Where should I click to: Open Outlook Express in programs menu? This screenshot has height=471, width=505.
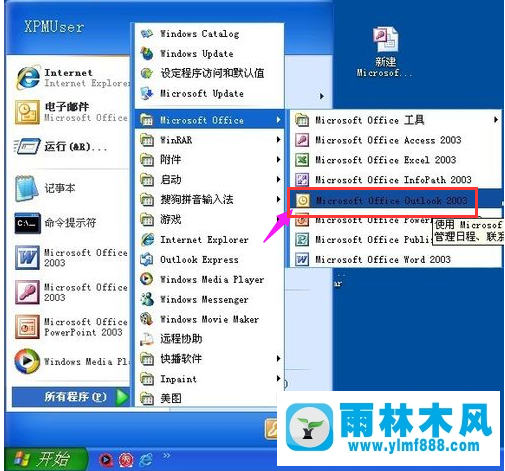(x=209, y=259)
